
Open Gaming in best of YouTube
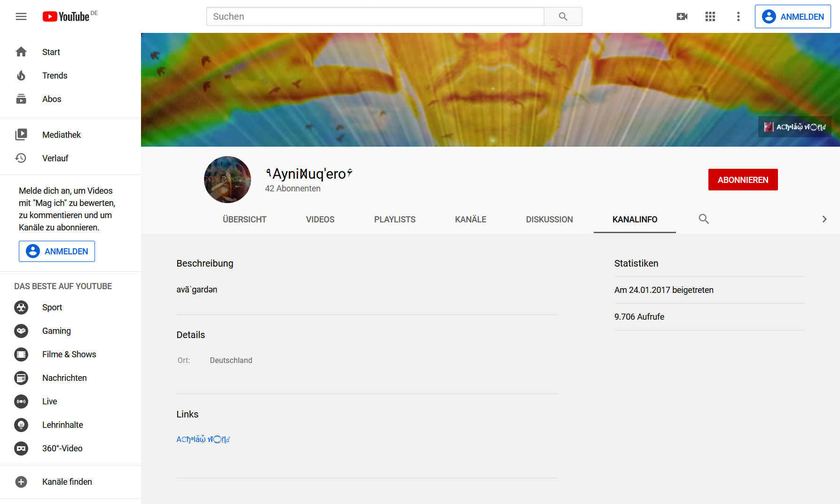[x=56, y=331]
